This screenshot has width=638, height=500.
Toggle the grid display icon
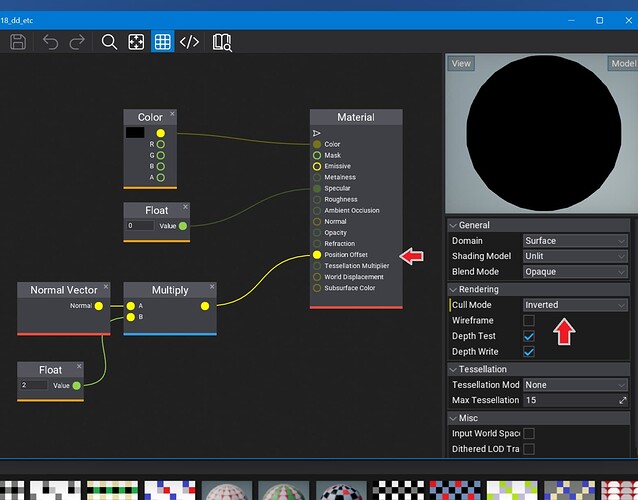(162, 42)
